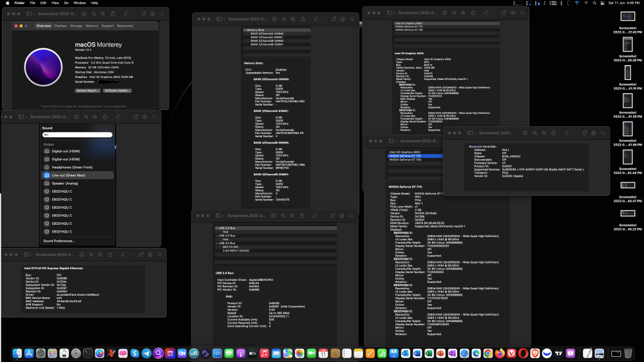The height and width of the screenshot is (362, 644).
Task: Select desktop file Screenshot ending 42.44 PM
Action: (x=627, y=162)
